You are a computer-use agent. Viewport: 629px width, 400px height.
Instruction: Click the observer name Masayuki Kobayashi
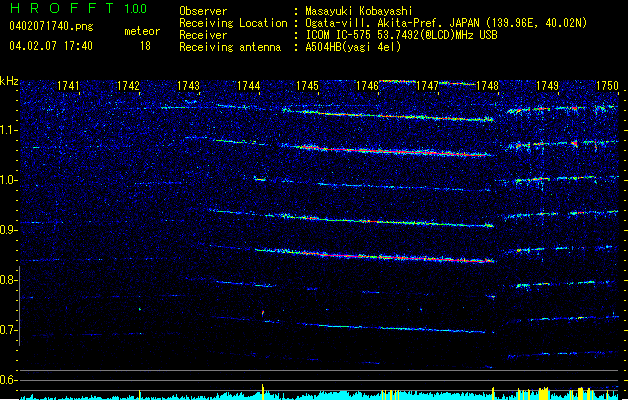click(x=359, y=11)
